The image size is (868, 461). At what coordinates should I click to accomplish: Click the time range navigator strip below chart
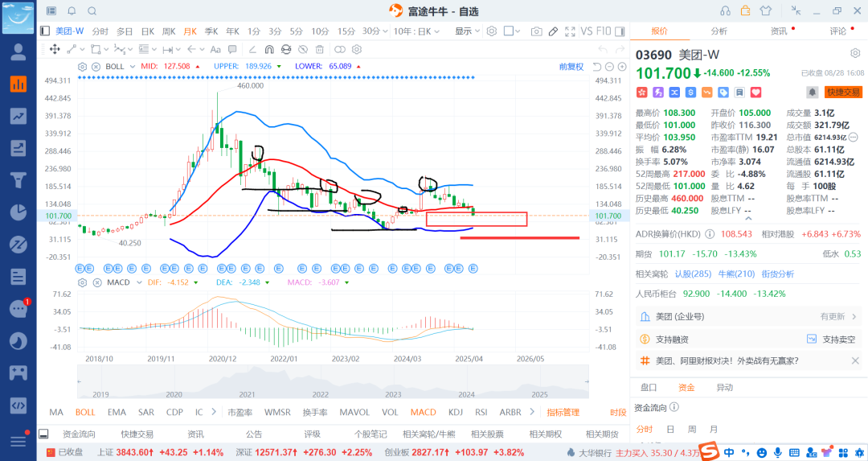(x=333, y=384)
